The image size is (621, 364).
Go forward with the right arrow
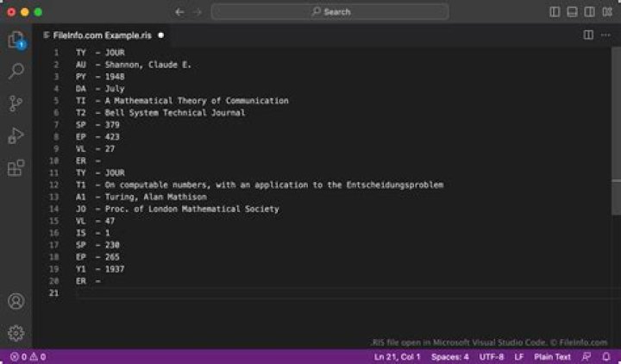[197, 12]
